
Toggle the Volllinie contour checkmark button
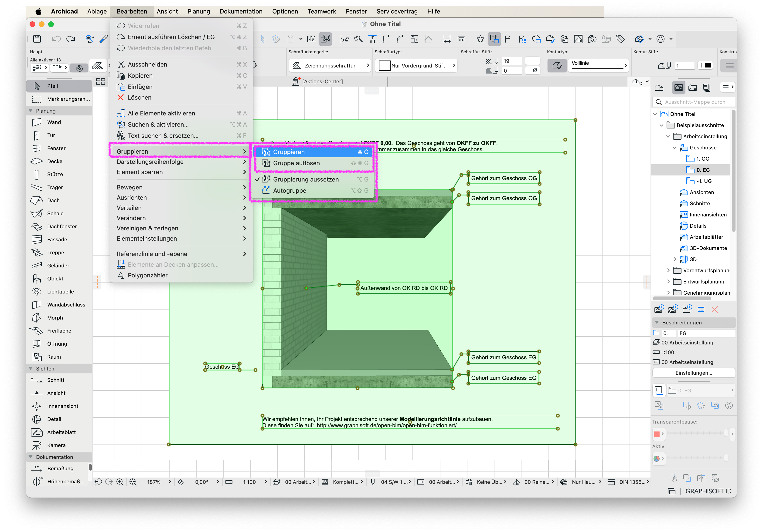557,66
